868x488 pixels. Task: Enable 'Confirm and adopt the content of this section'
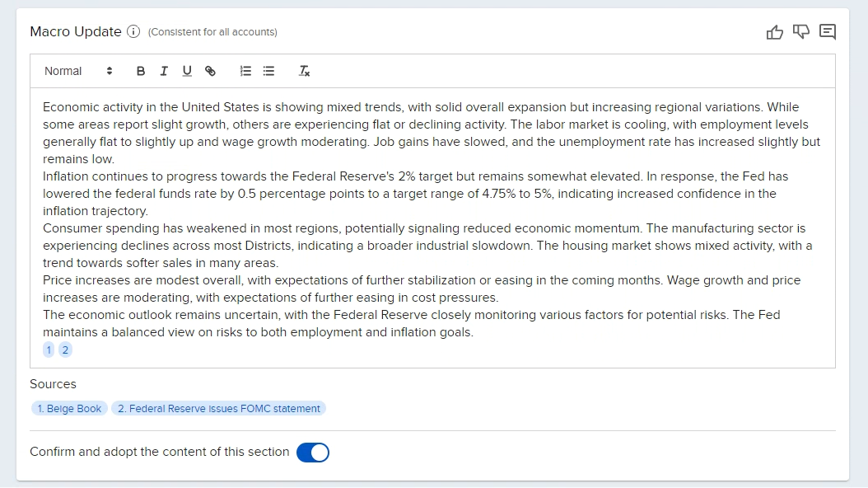(x=312, y=452)
